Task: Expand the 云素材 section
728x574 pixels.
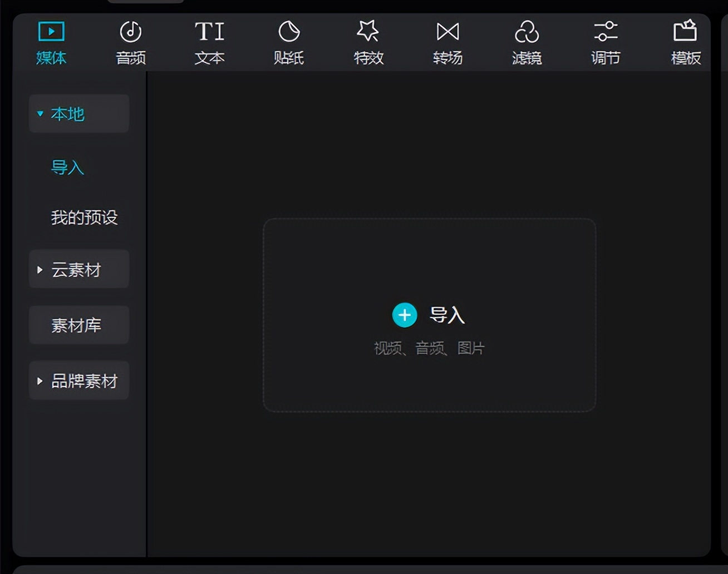Action: pos(39,269)
